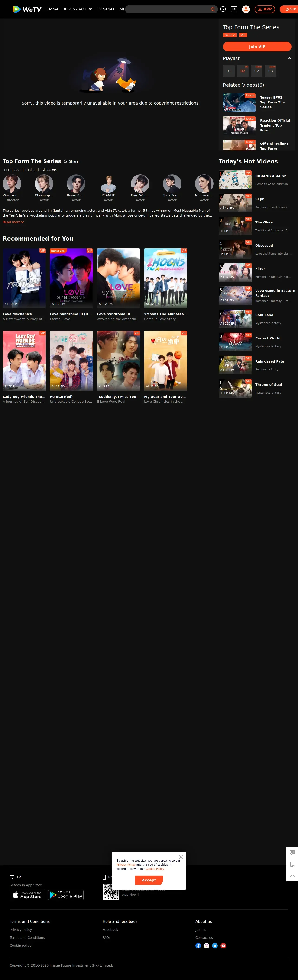Download on the App Store badge
Viewport: 298px width, 980px height.
coord(27,895)
